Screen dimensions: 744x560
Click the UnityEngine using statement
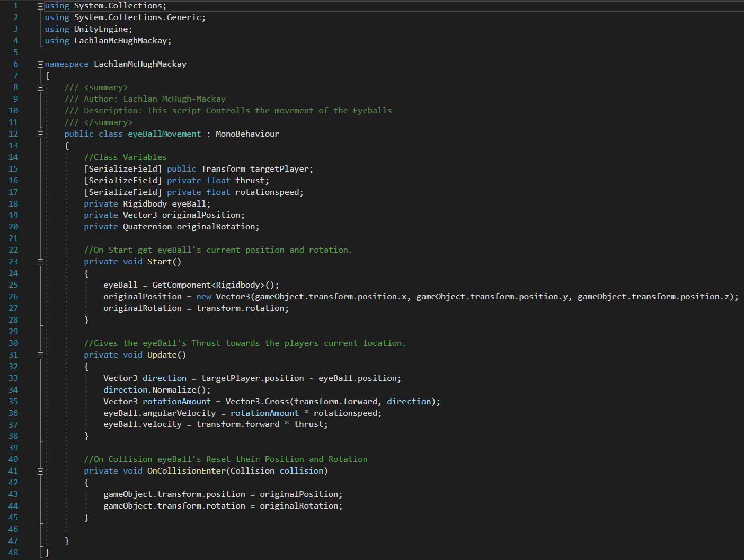coord(103,29)
